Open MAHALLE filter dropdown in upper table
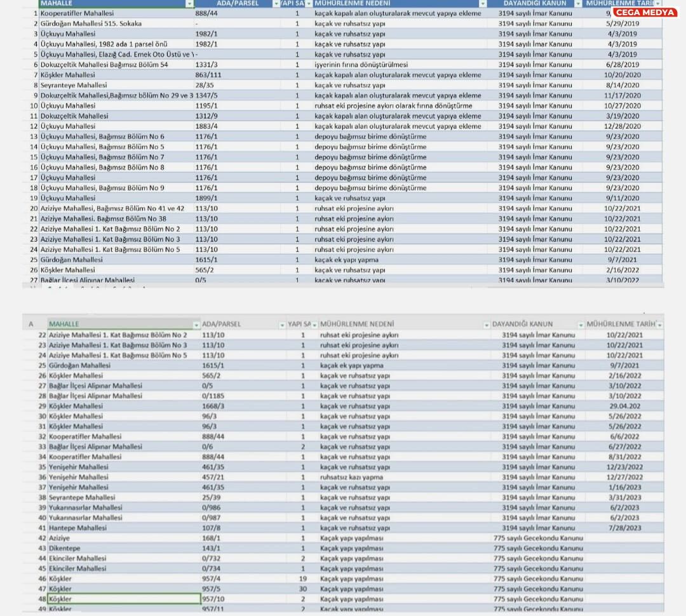686x616 pixels. pos(189,4)
